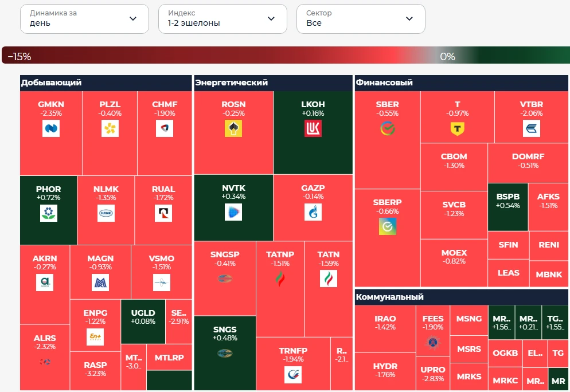Click the HYDR ticker tile
Viewport: 570px width, 392px height.
(385, 371)
